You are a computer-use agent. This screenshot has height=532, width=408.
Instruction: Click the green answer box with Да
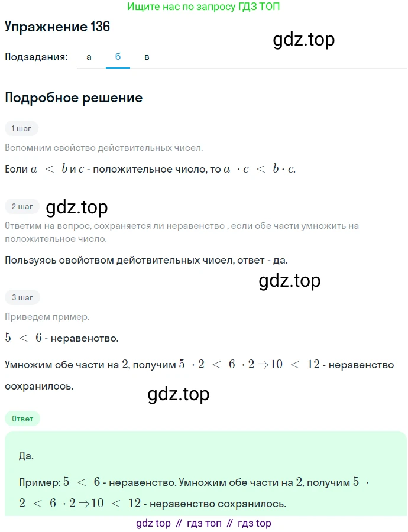[206, 473]
